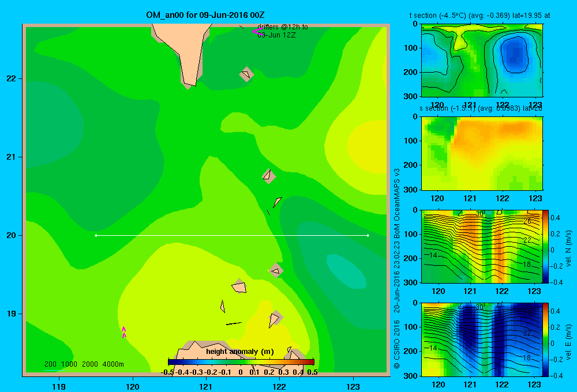577x392 pixels.
Task: Click the vel. E color scale bar
Action: [x=545, y=340]
